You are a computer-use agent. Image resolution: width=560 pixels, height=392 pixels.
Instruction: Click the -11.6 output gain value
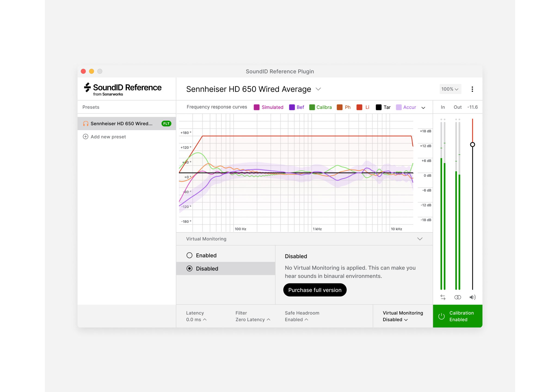click(x=473, y=107)
